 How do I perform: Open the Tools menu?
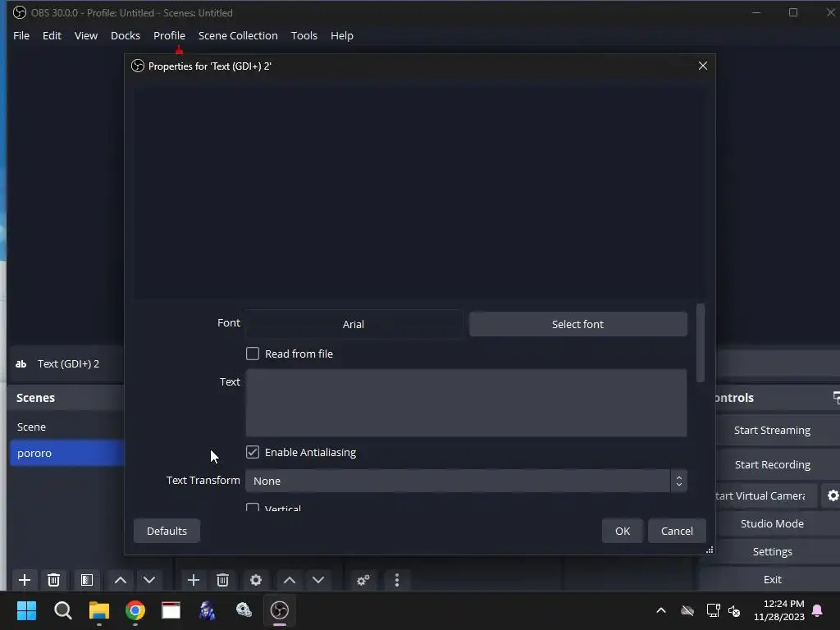pyautogui.click(x=304, y=35)
